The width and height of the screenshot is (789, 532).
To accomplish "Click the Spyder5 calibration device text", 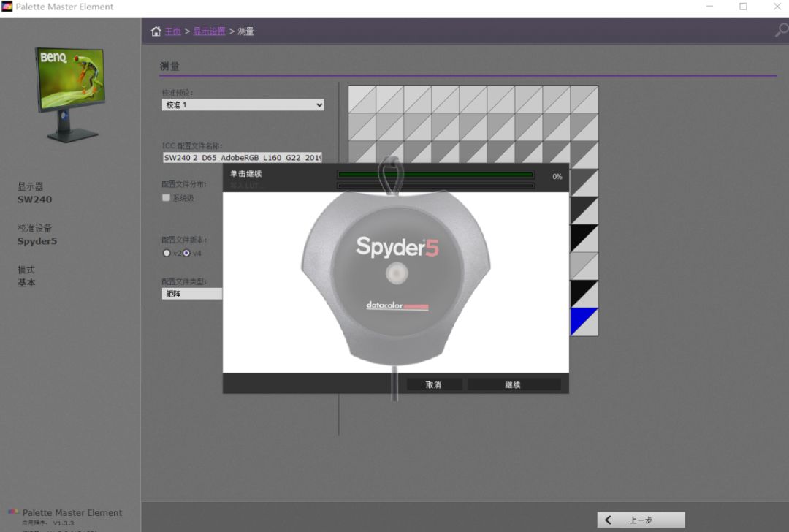I will 37,241.
